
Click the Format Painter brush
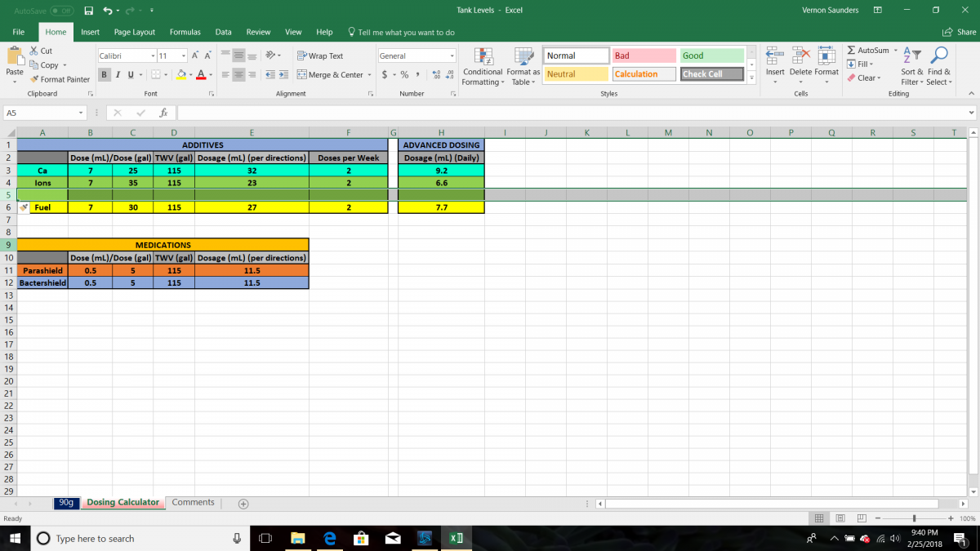(60, 79)
